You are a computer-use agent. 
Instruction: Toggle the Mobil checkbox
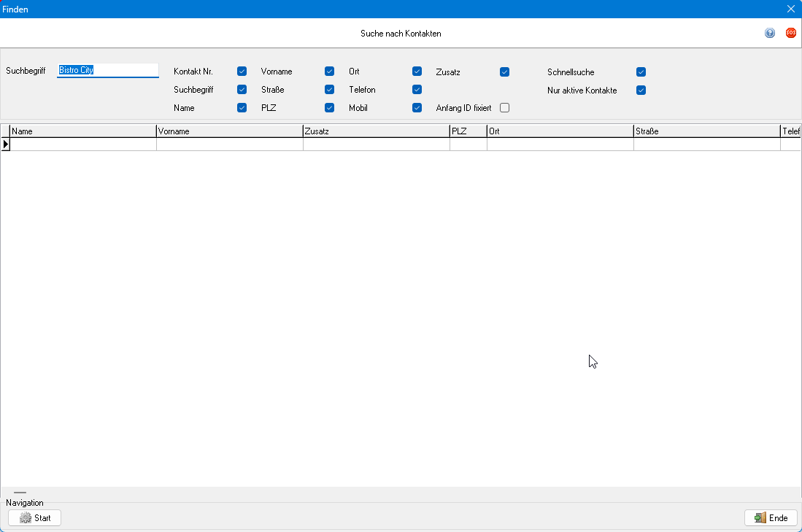click(417, 108)
